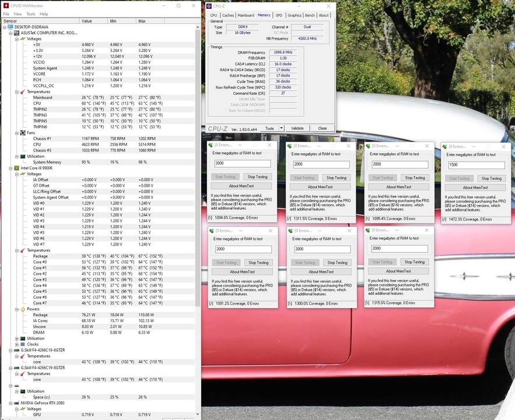Collapse the DESKTOP-DSDRAVA root node
The height and width of the screenshot is (420, 515).
coord(5,27)
